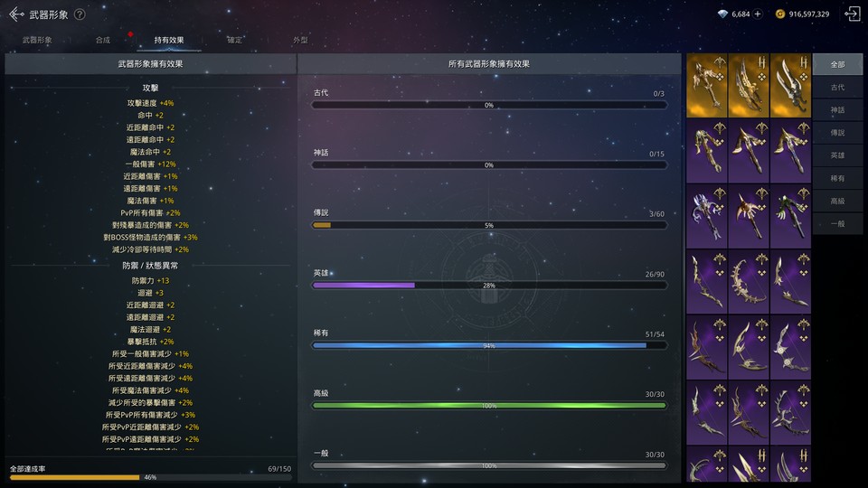Click the gold coin currency icon
The width and height of the screenshot is (868, 488).
780,14
